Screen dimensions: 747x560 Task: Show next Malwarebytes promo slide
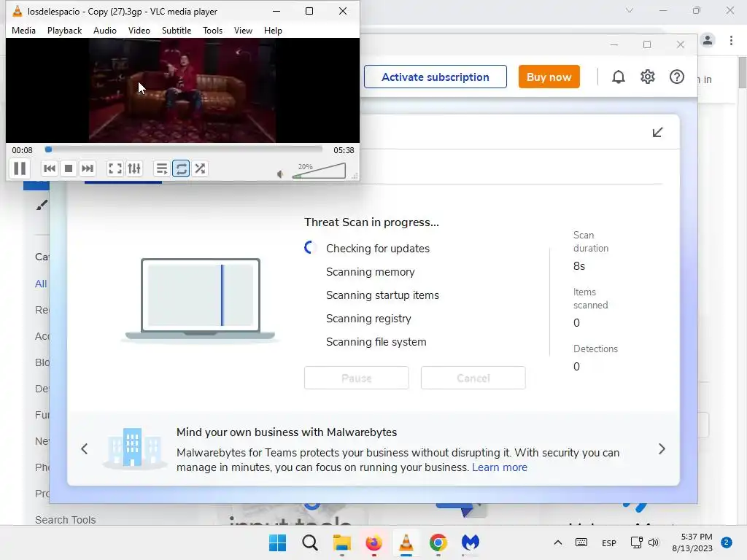(662, 449)
